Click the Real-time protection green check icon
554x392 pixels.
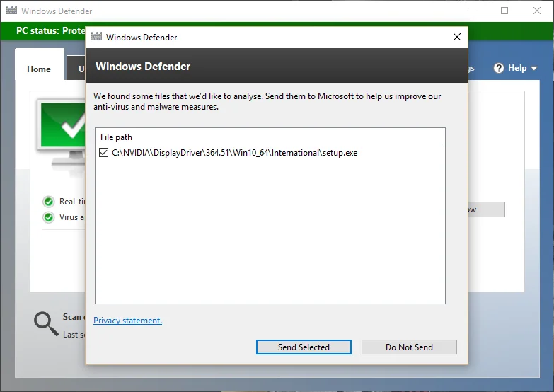(48, 202)
